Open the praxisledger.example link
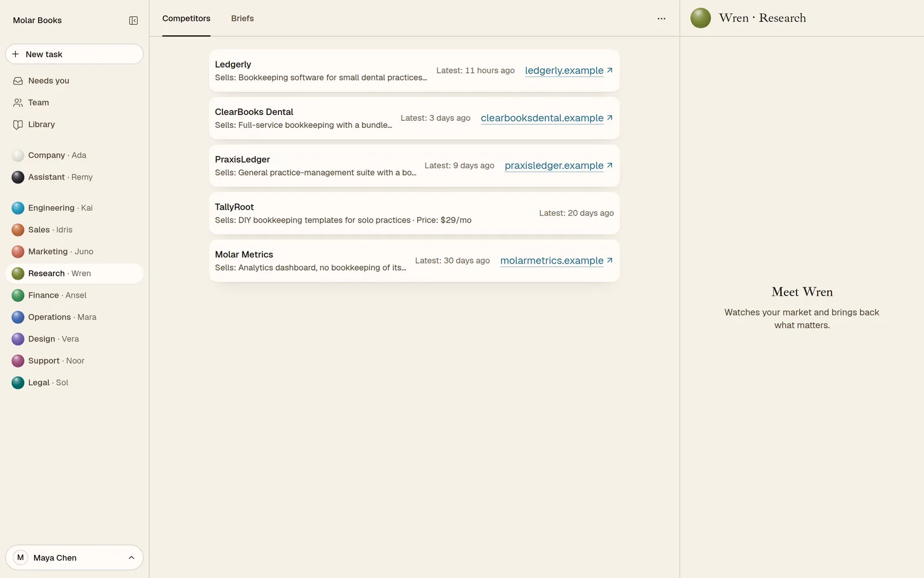The image size is (924, 578). point(559,165)
